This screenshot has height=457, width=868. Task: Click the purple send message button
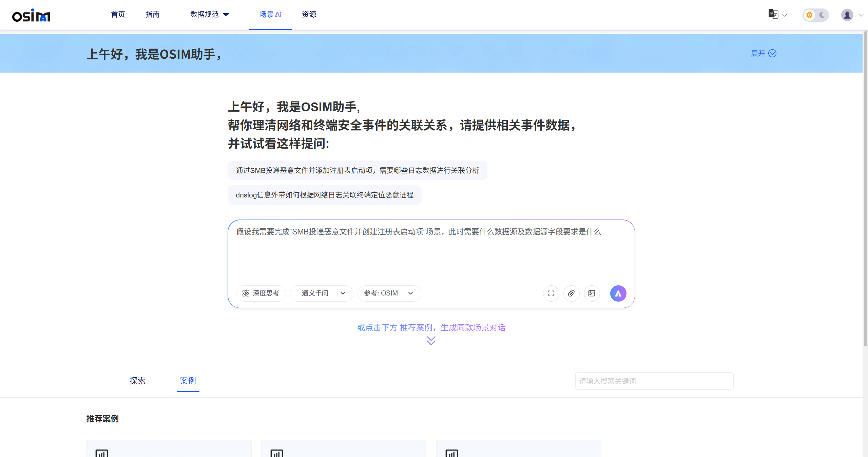coord(618,293)
